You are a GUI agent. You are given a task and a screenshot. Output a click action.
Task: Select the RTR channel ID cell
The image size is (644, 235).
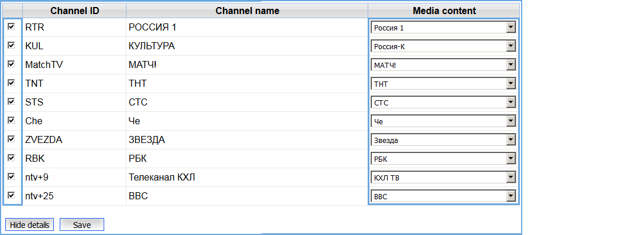click(74, 28)
